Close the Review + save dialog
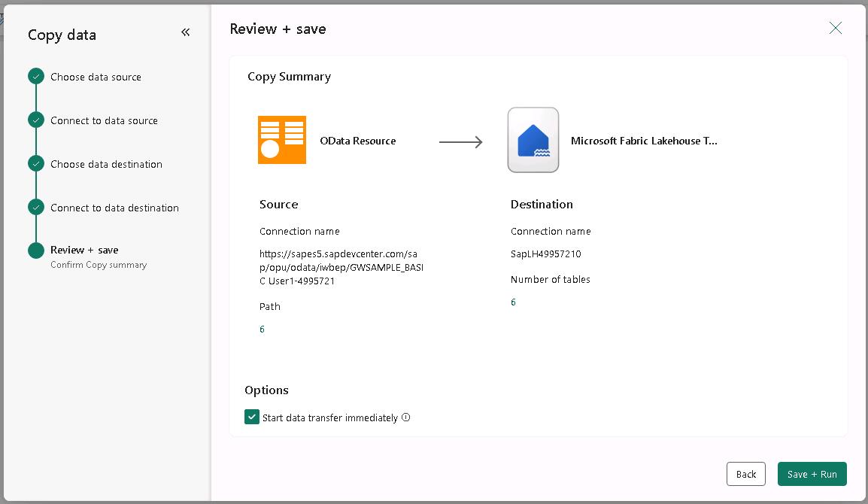This screenshot has width=868, height=504. [835, 28]
